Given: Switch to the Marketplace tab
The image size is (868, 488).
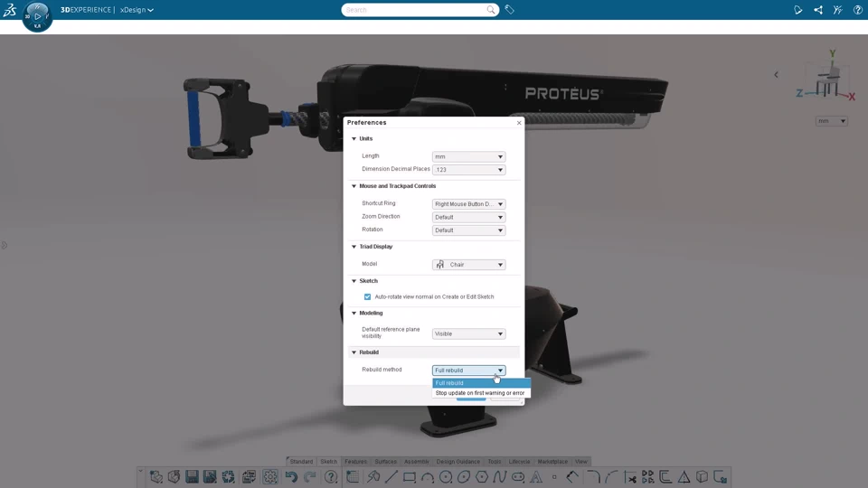Looking at the screenshot, I should pos(552,462).
